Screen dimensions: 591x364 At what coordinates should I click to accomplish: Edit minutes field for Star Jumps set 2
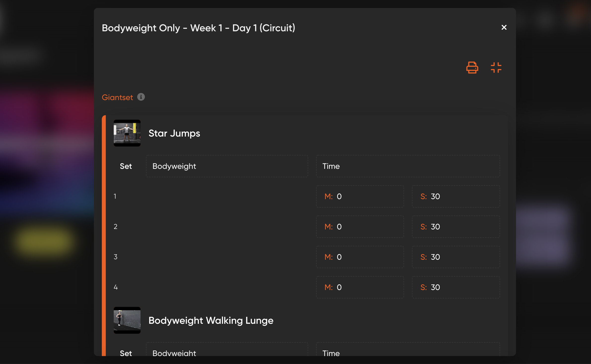(x=360, y=227)
